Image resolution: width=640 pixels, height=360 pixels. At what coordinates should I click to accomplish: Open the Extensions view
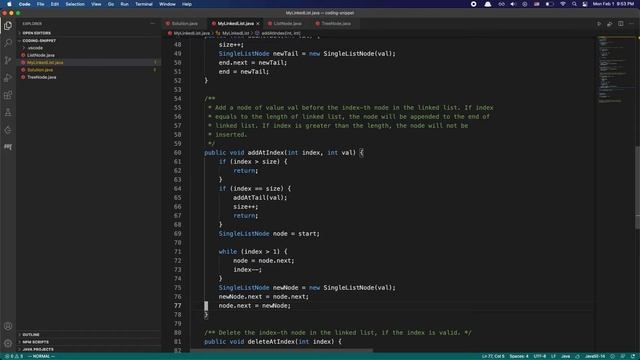tap(8, 95)
